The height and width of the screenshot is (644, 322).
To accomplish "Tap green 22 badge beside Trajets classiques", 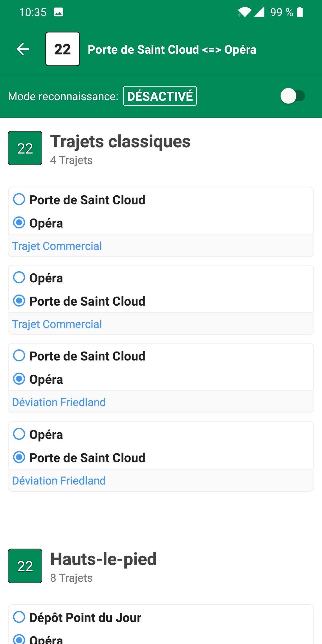I will point(25,148).
